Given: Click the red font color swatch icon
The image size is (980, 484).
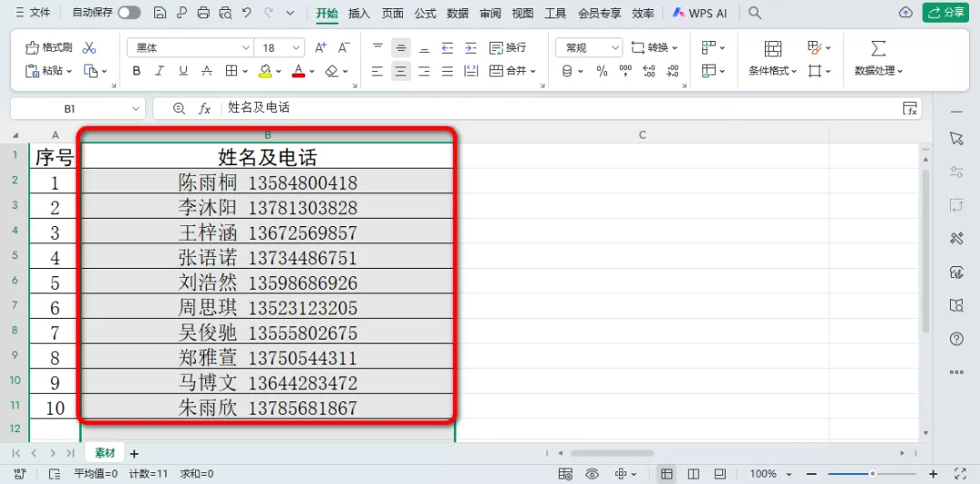Looking at the screenshot, I should (x=299, y=72).
